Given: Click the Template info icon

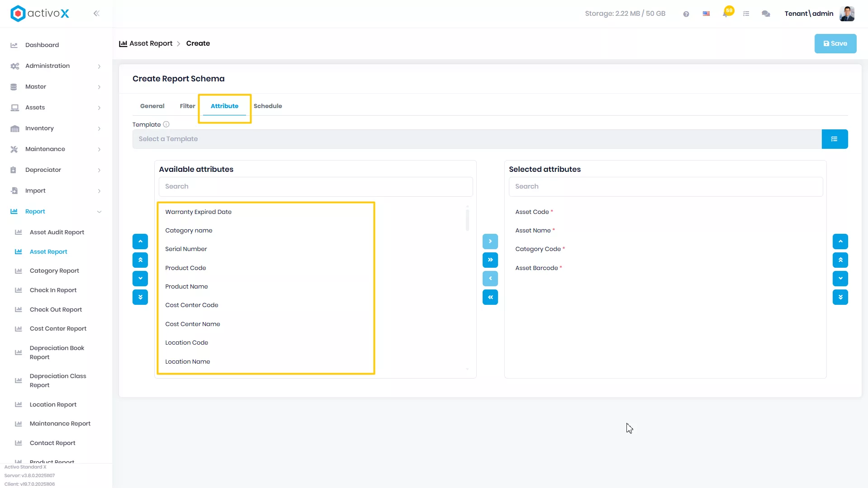Looking at the screenshot, I should click(166, 124).
